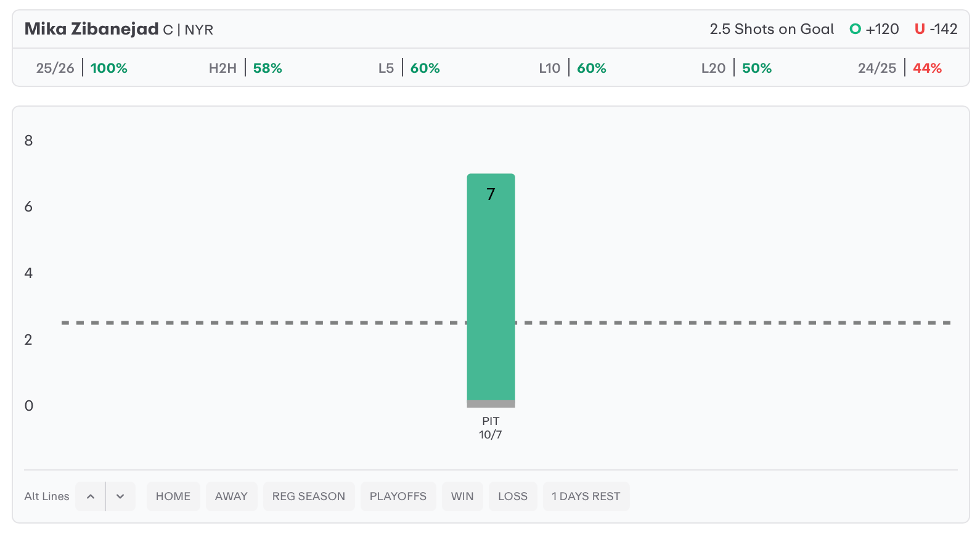980x539 pixels.
Task: Toggle the HOME games filter
Action: (x=173, y=496)
